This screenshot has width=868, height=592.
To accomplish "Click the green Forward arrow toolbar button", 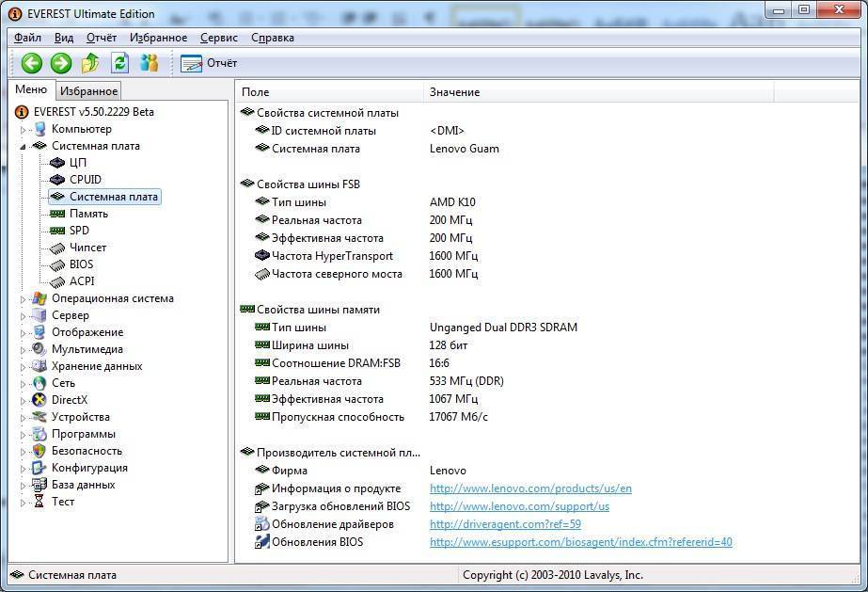I will (61, 63).
